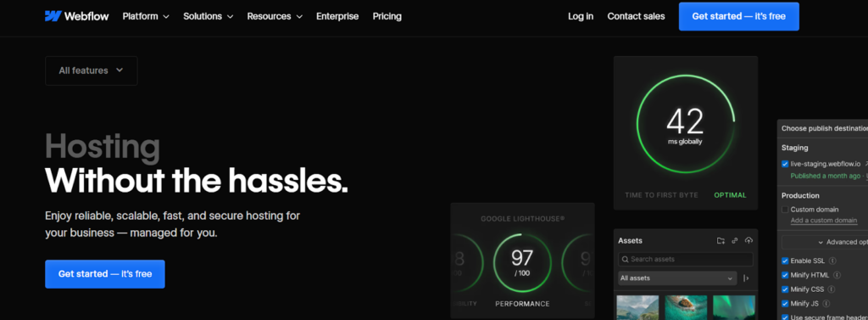Open the Platform dropdown menu
The height and width of the screenshot is (320, 868).
coord(146,17)
